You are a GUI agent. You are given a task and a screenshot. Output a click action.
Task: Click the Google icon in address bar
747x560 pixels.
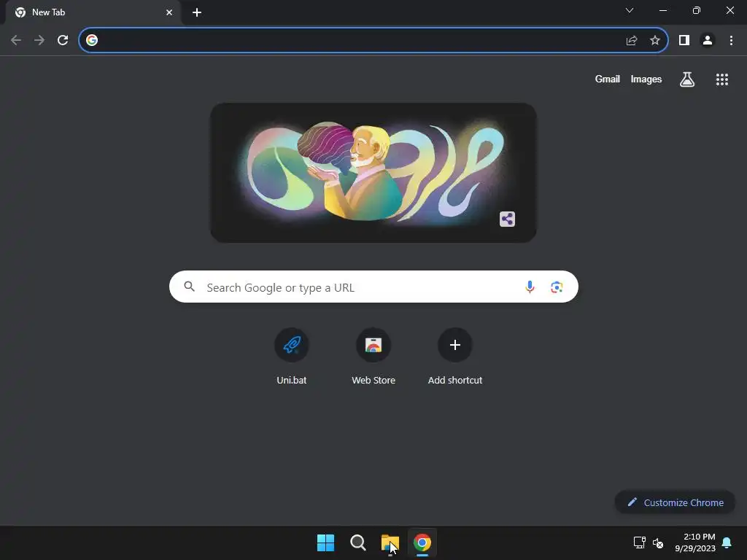[x=92, y=40]
